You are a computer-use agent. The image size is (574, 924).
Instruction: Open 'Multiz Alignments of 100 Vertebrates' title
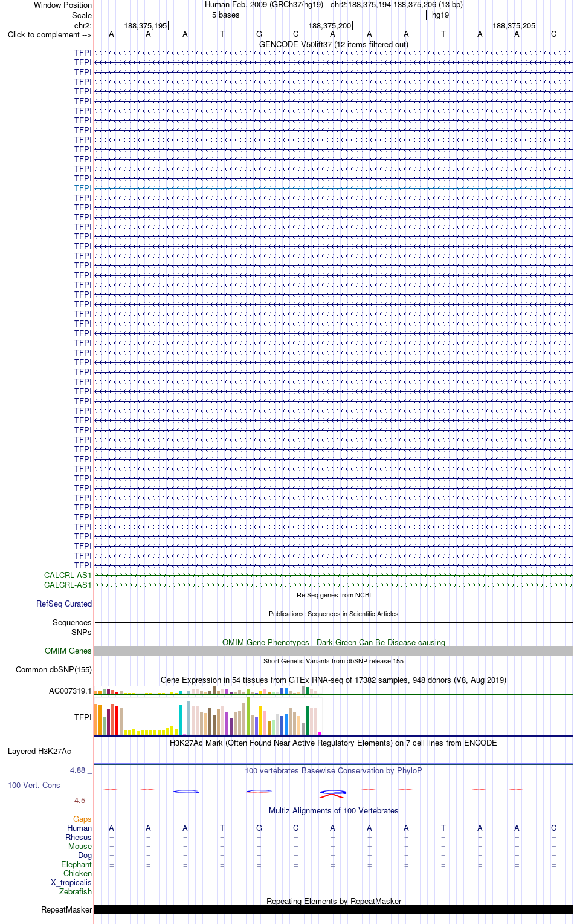[334, 810]
